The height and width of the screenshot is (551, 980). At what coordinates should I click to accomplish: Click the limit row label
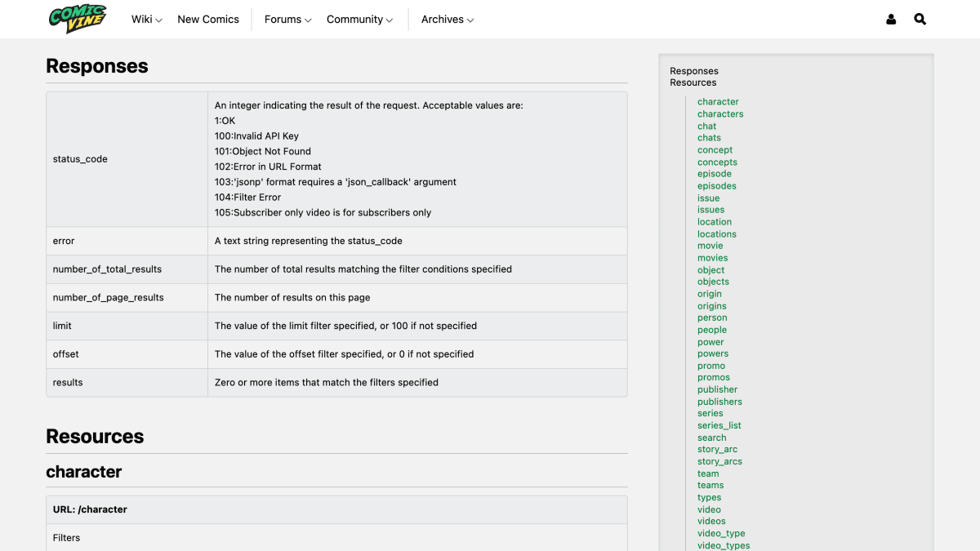[62, 326]
